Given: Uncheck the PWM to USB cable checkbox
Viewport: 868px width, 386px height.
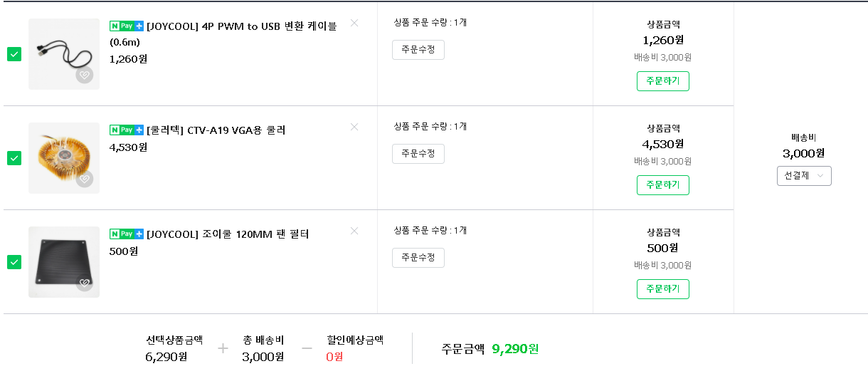Looking at the screenshot, I should [14, 54].
